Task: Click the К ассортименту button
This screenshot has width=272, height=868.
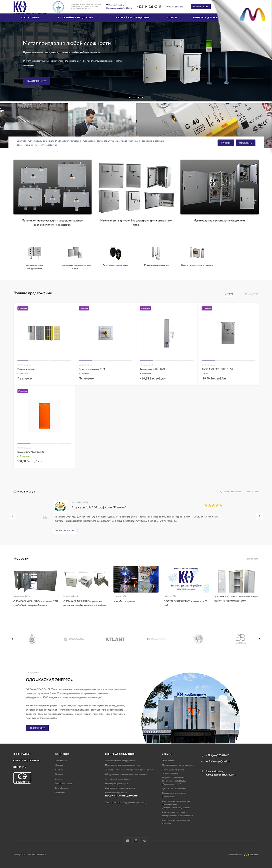Action: coord(36,81)
